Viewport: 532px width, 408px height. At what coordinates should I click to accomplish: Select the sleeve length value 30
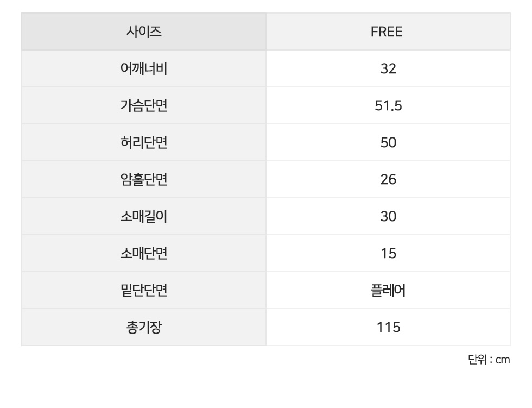pos(388,217)
